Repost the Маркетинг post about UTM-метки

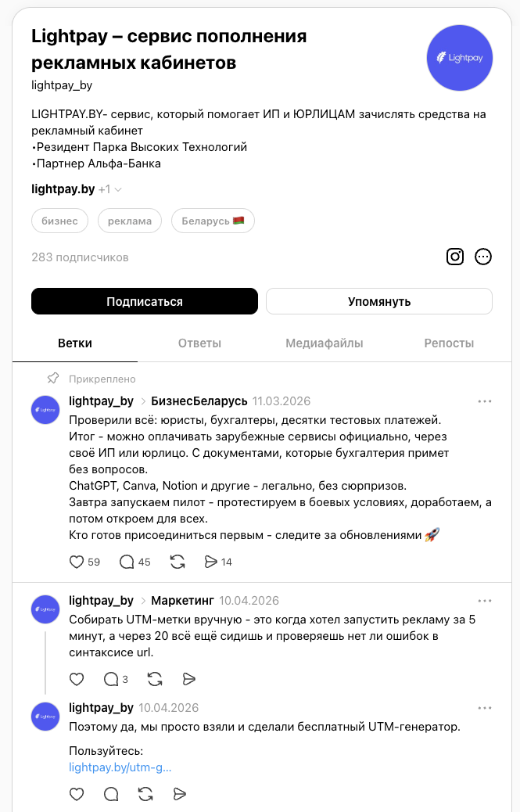click(x=155, y=679)
